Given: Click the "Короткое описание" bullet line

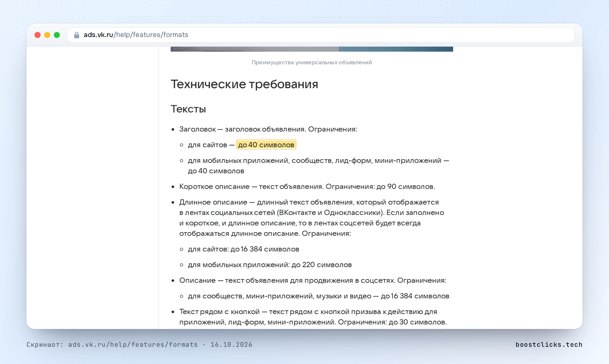Looking at the screenshot, I should pos(307,187).
